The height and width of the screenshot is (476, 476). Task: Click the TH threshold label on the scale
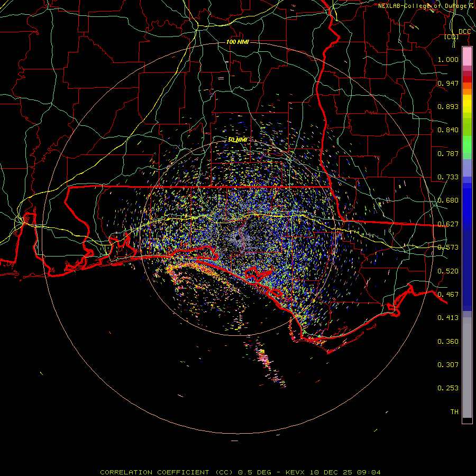tap(454, 412)
